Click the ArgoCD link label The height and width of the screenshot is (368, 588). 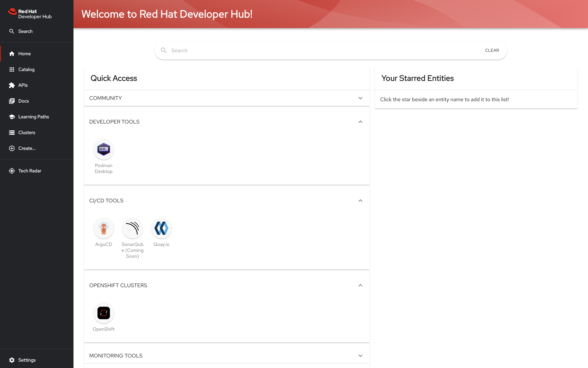point(104,244)
